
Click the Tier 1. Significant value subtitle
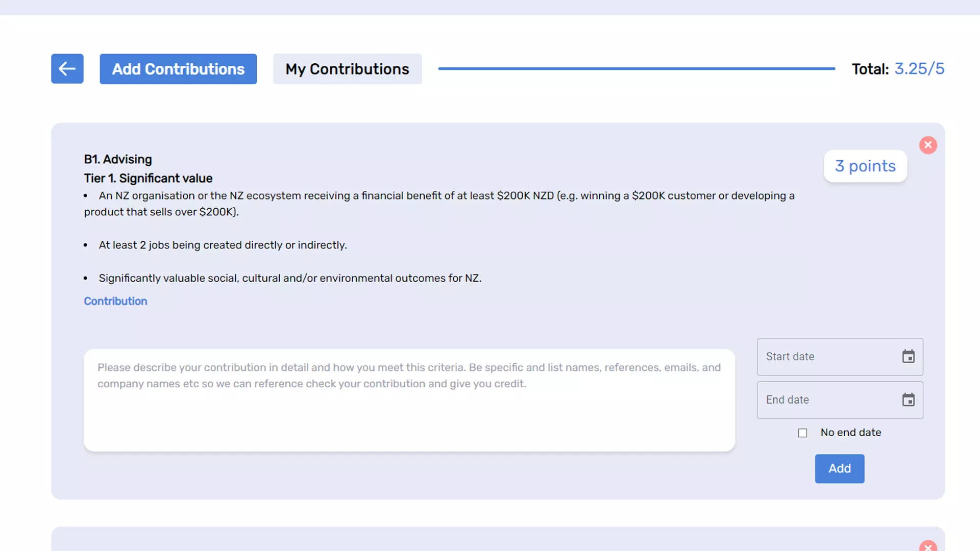tap(148, 179)
